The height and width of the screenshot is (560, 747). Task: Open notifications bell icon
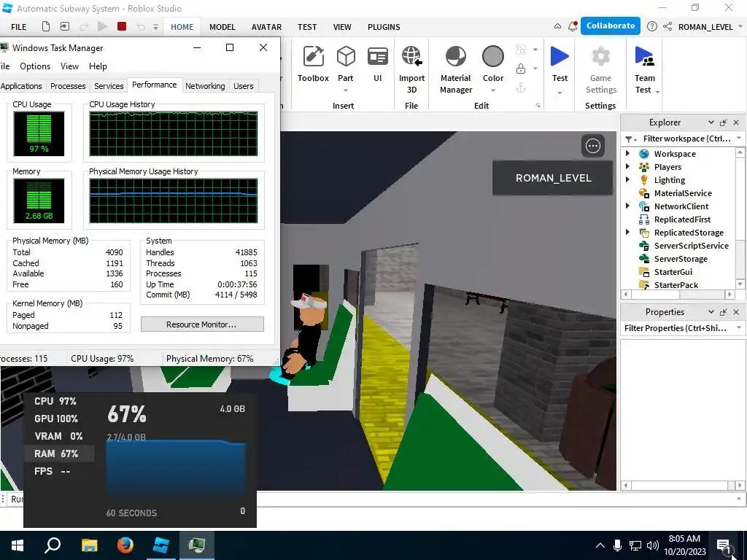click(573, 27)
